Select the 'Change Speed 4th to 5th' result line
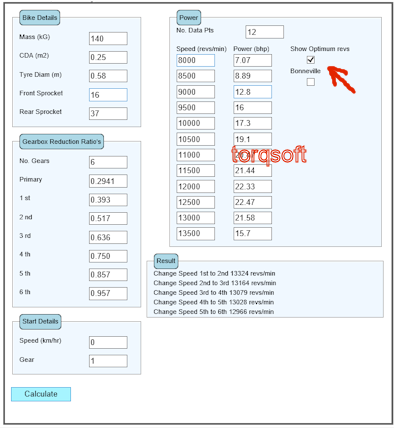This screenshot has height=428, width=394. coord(214,302)
